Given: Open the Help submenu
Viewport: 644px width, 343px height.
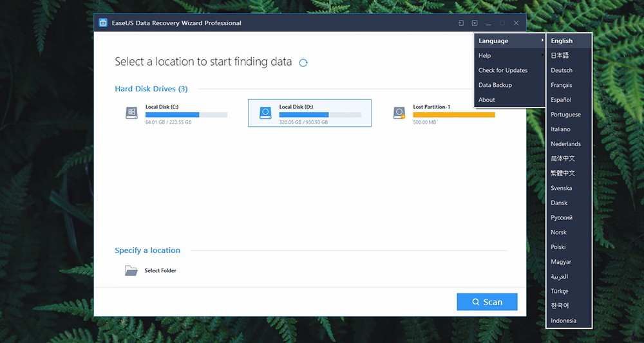Looking at the screenshot, I should tap(509, 55).
